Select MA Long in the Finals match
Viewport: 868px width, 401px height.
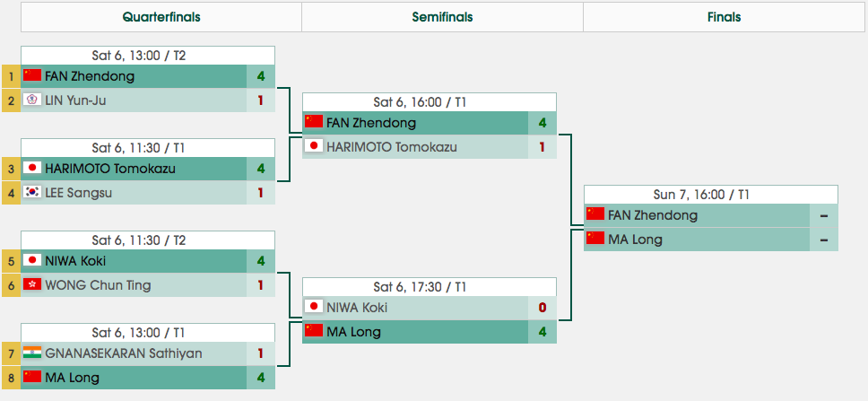(635, 240)
